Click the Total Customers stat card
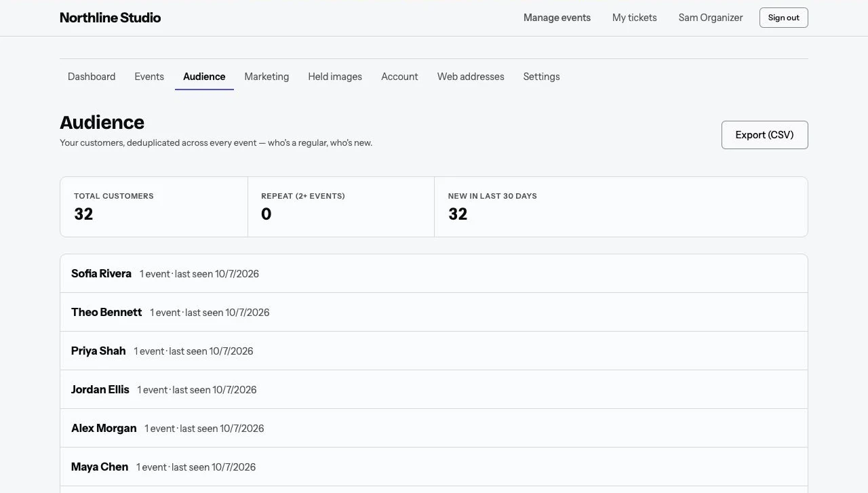 [154, 207]
